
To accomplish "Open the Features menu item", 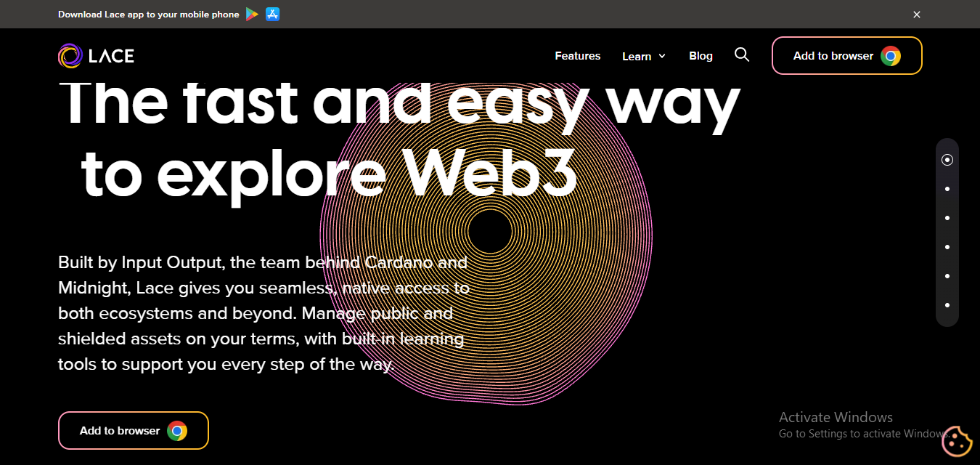I will tap(578, 56).
